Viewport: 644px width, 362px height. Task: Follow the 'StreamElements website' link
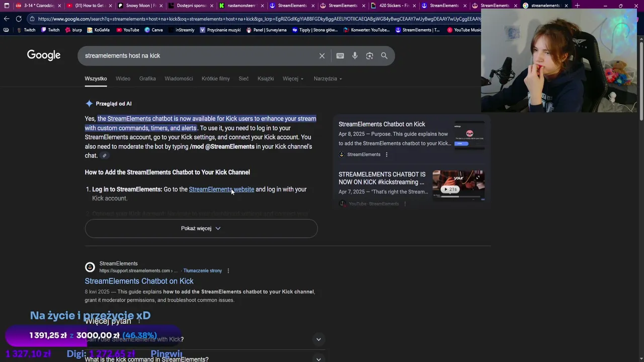221,189
